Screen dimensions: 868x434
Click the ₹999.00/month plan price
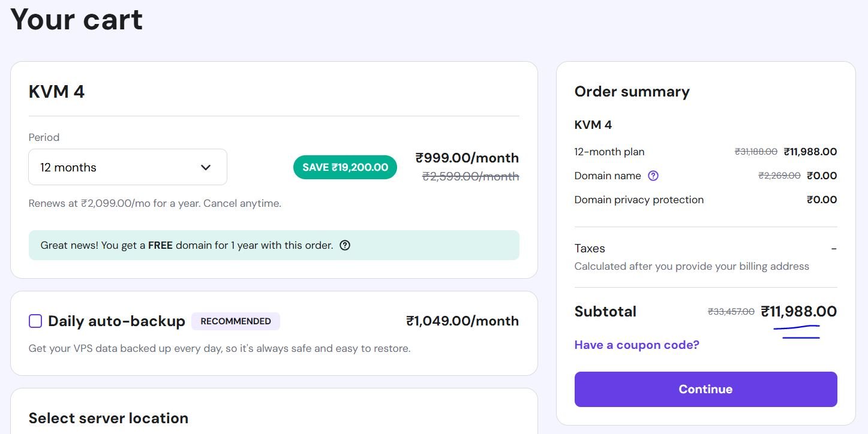(467, 158)
